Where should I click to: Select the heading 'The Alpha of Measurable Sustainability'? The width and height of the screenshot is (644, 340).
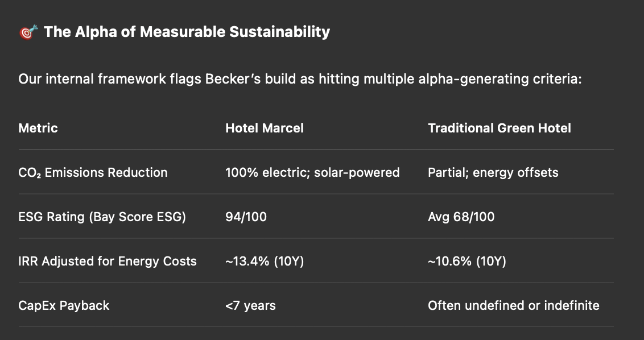(x=187, y=32)
